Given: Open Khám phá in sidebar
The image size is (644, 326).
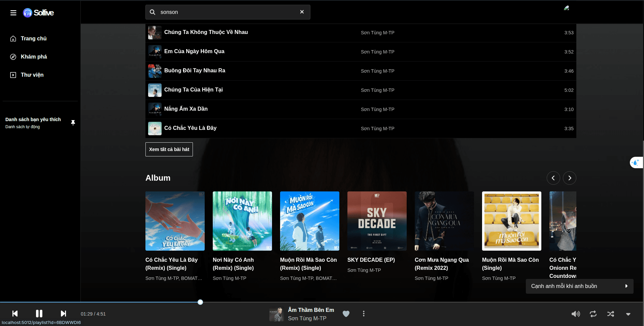Looking at the screenshot, I should tap(34, 57).
